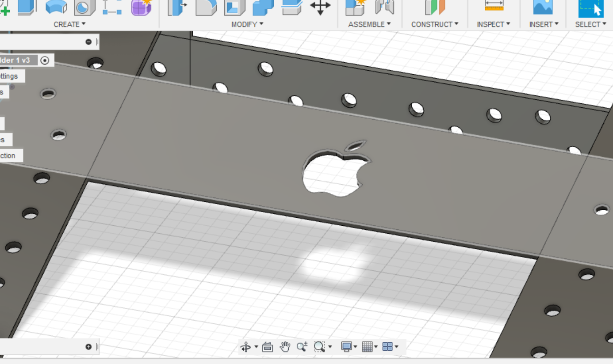Select the Shell tool icon
Screen dimensions: 613x364
tap(235, 8)
